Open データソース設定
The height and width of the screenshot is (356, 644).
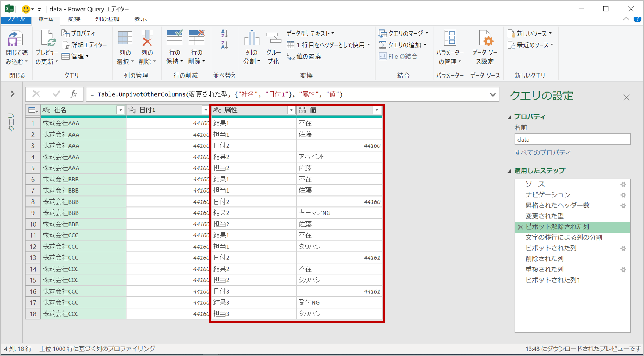(485, 46)
